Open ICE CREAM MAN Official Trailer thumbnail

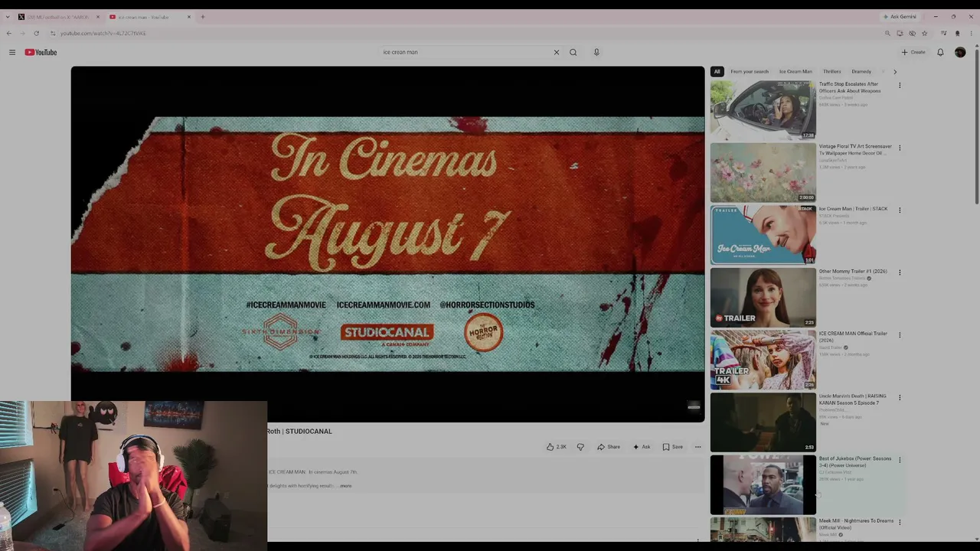click(763, 360)
